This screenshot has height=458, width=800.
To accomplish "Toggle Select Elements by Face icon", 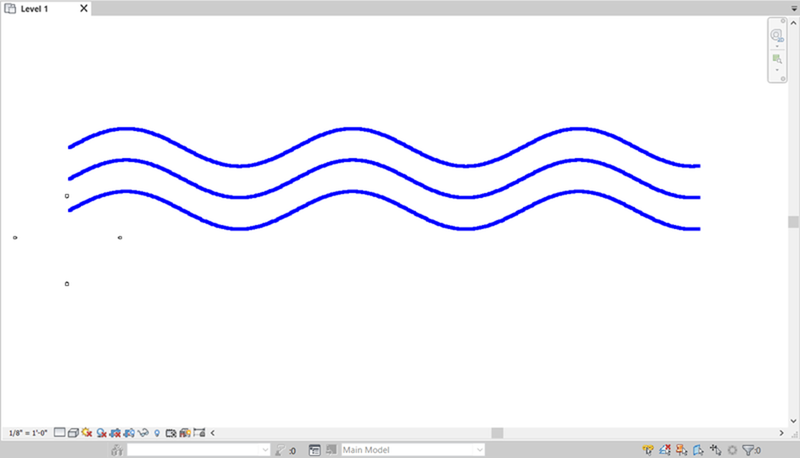I will (x=698, y=450).
